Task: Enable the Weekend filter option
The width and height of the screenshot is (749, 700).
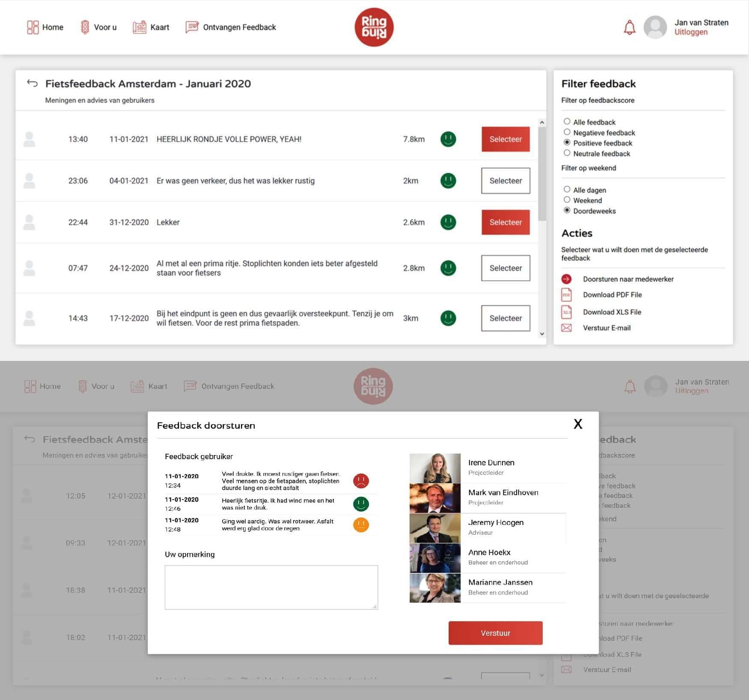Action: coord(568,200)
